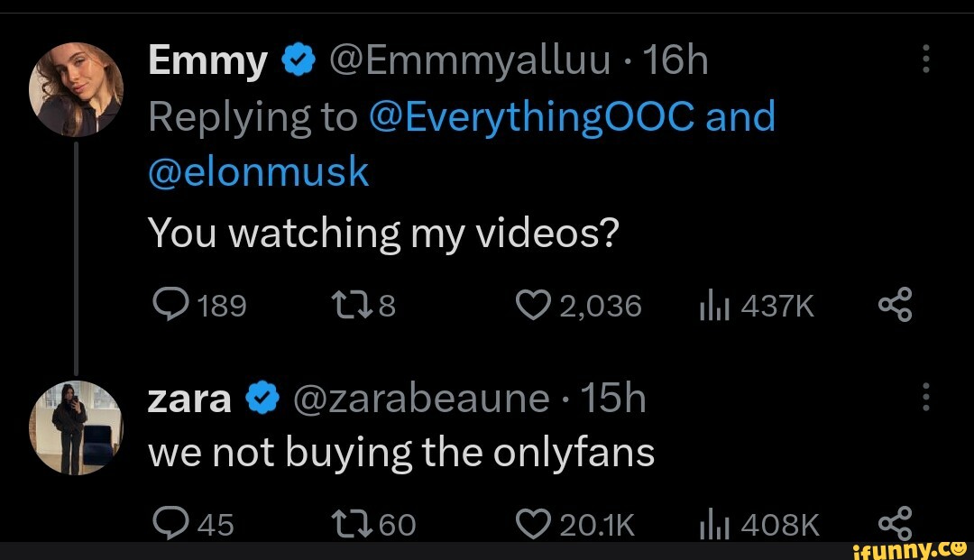
Task: Open Emmy's profile picture
Action: tap(75, 92)
